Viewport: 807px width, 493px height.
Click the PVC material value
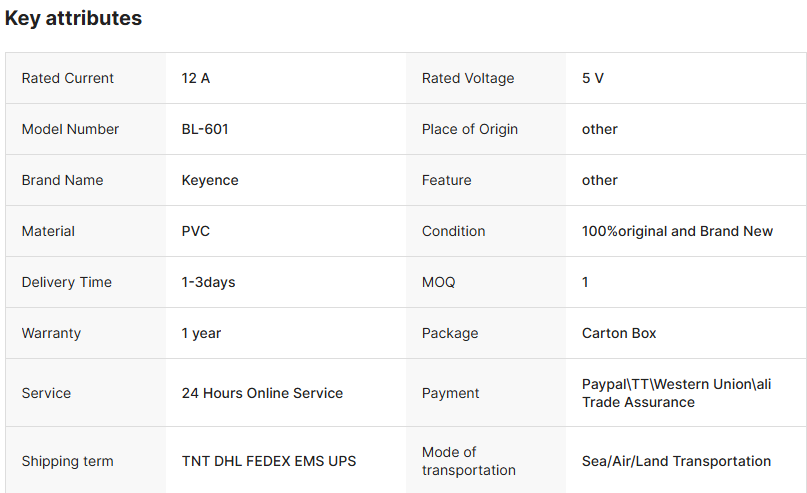(196, 231)
